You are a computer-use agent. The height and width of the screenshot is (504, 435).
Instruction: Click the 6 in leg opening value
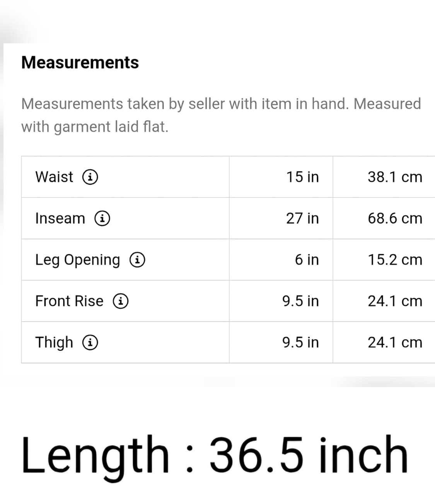coord(307,260)
